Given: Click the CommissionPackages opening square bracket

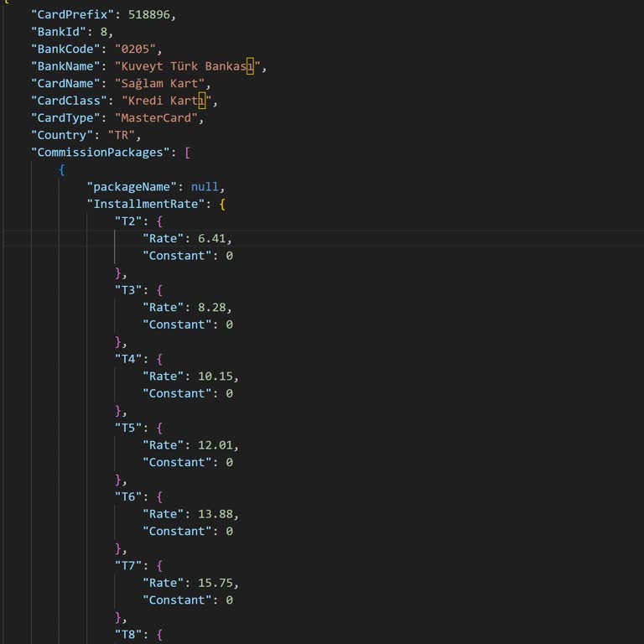Looking at the screenshot, I should click(x=187, y=152).
